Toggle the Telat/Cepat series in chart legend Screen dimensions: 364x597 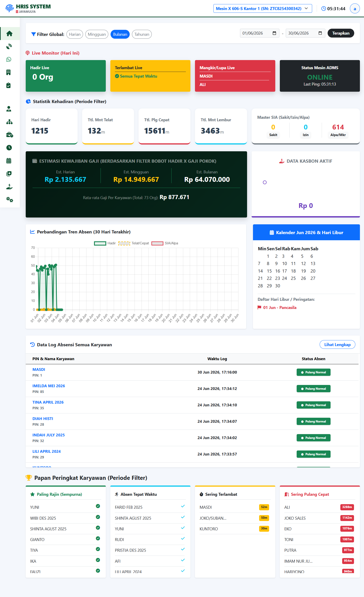coord(134,243)
